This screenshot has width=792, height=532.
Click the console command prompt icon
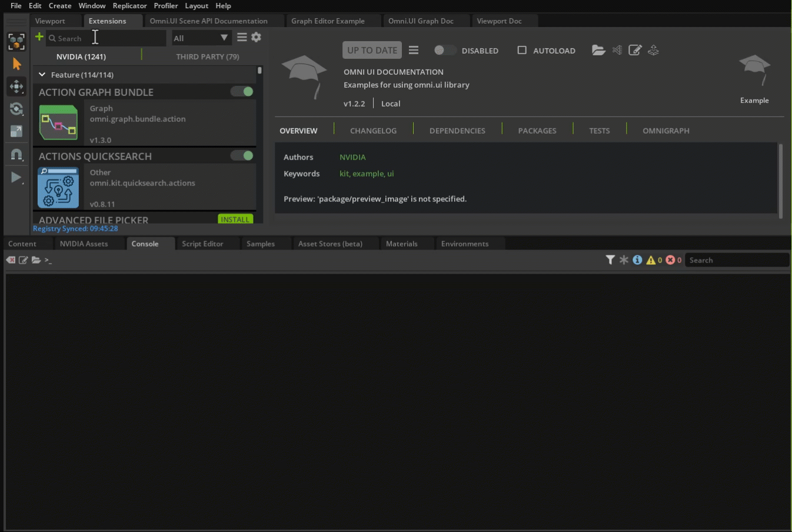[x=48, y=260]
